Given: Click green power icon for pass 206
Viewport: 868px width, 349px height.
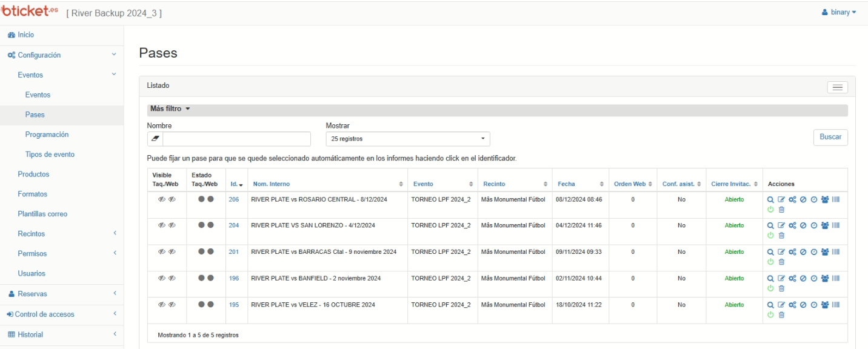Looking at the screenshot, I should 770,209.
